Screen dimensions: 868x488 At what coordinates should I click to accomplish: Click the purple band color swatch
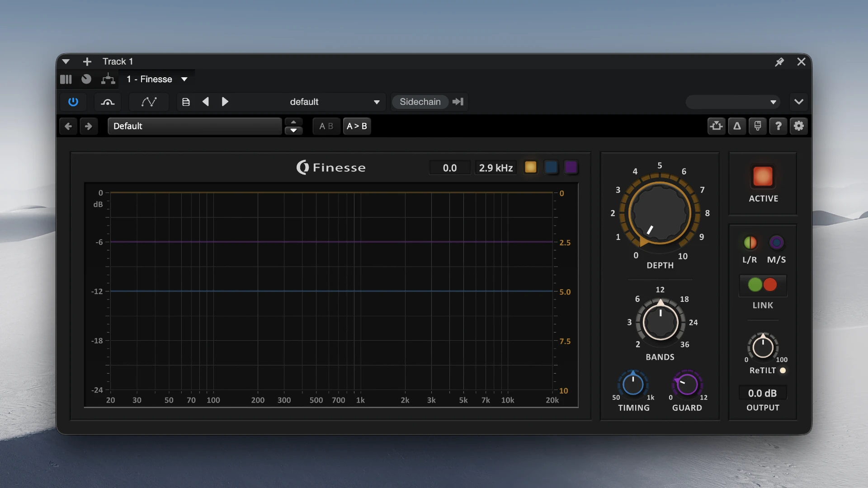click(571, 167)
